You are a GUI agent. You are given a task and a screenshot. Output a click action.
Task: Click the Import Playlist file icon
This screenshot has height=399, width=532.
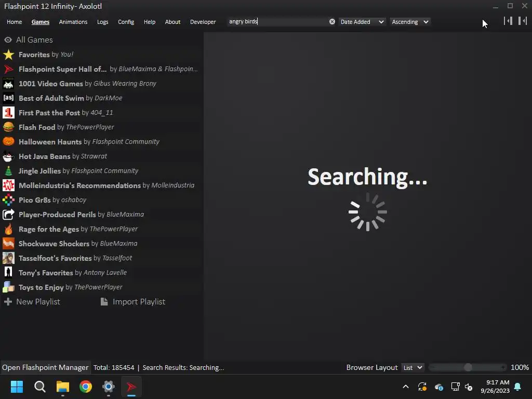104,302
